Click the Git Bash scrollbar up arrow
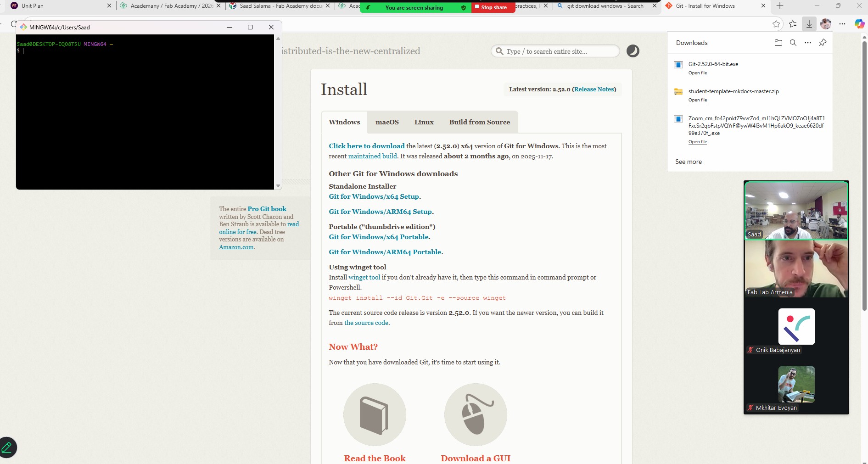Screen dimensions: 868x464 [278, 39]
